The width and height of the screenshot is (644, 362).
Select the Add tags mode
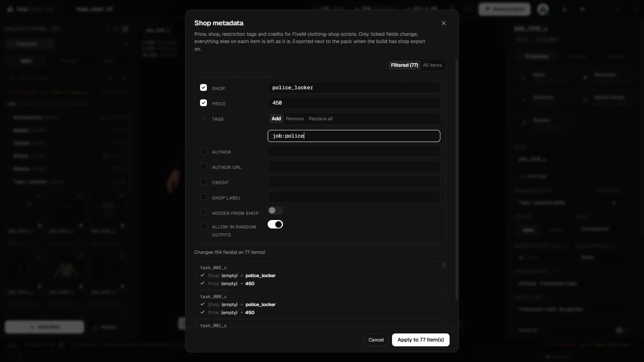pyautogui.click(x=276, y=119)
